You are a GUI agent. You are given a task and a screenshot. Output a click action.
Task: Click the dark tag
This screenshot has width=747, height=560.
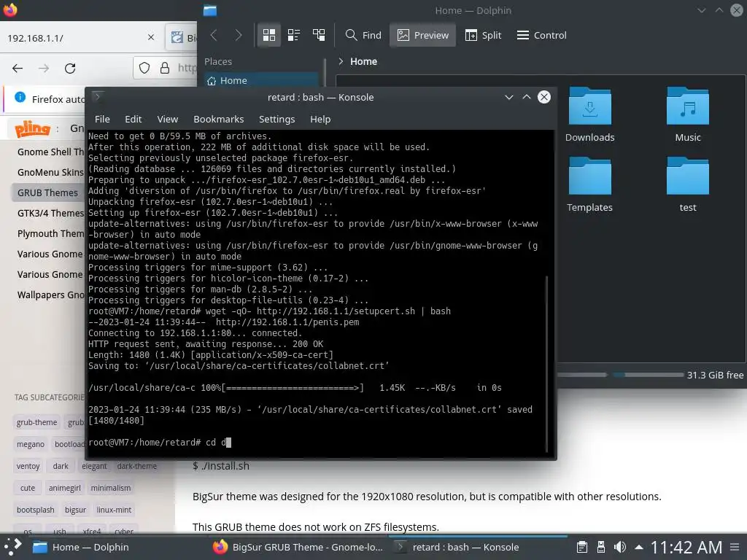point(61,466)
